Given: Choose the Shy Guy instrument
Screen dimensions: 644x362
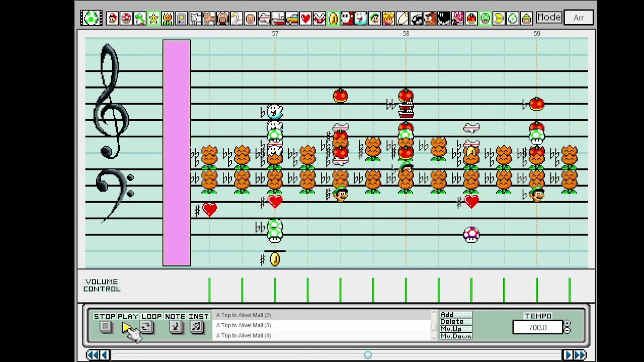Looking at the screenshot, I should pyautogui.click(x=347, y=19).
